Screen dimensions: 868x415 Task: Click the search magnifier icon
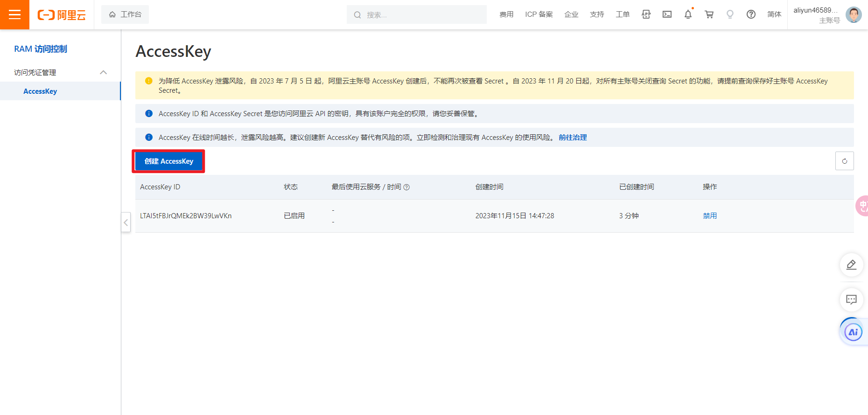(357, 15)
